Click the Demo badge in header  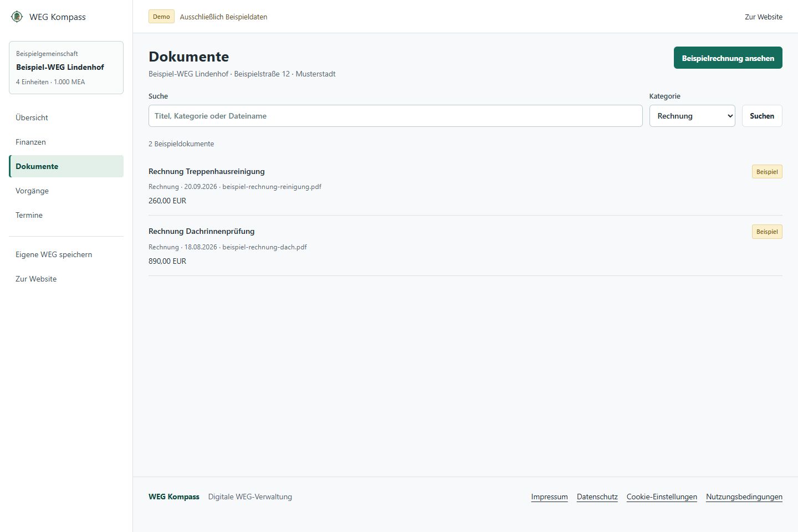[161, 17]
